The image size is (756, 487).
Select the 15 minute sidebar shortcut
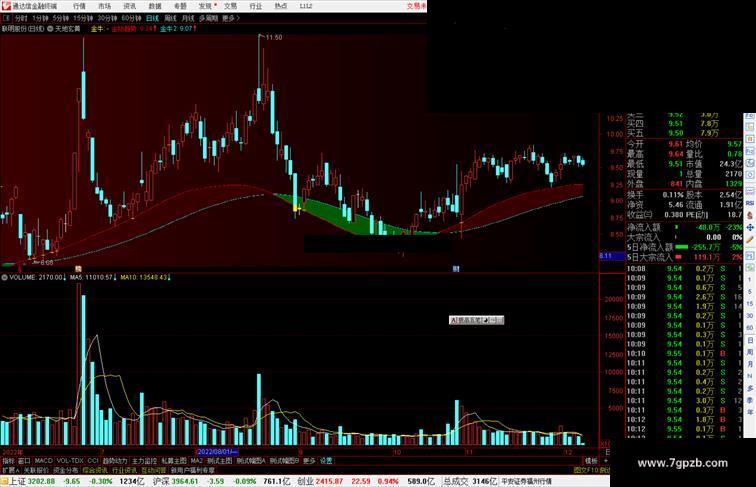point(750,304)
